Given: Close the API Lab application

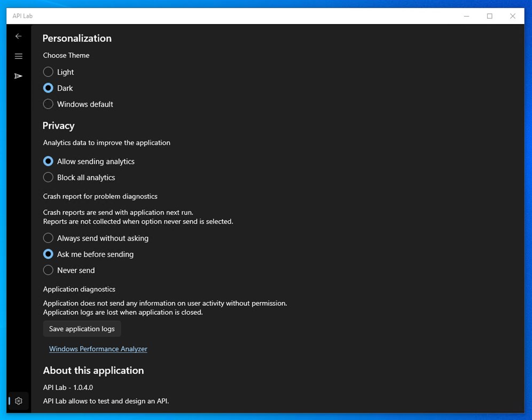Looking at the screenshot, I should (512, 16).
